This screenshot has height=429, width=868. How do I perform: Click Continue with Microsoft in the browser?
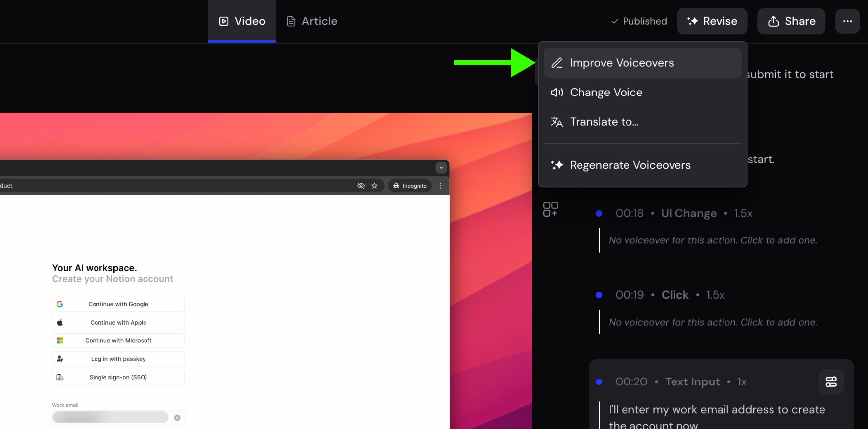click(118, 341)
